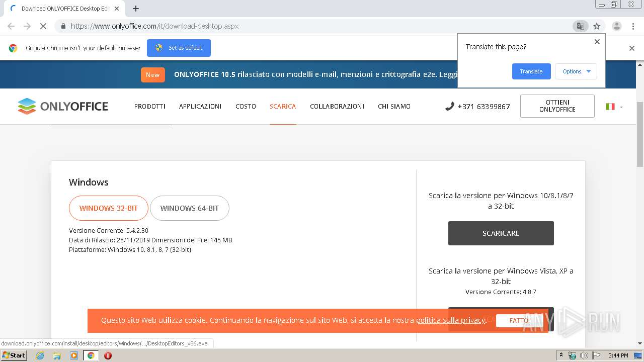Click the address bar URL
This screenshot has height=362, width=644.
154,26
